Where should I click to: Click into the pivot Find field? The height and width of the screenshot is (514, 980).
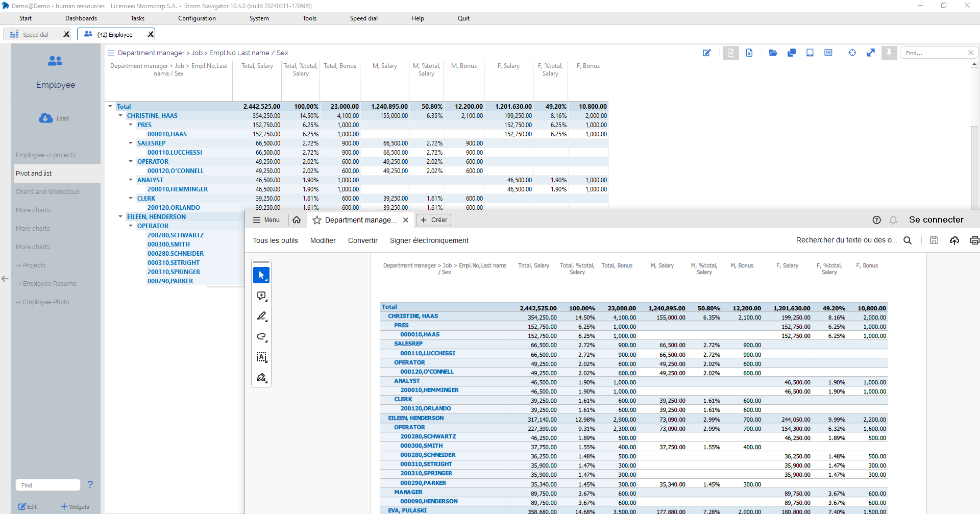point(933,53)
